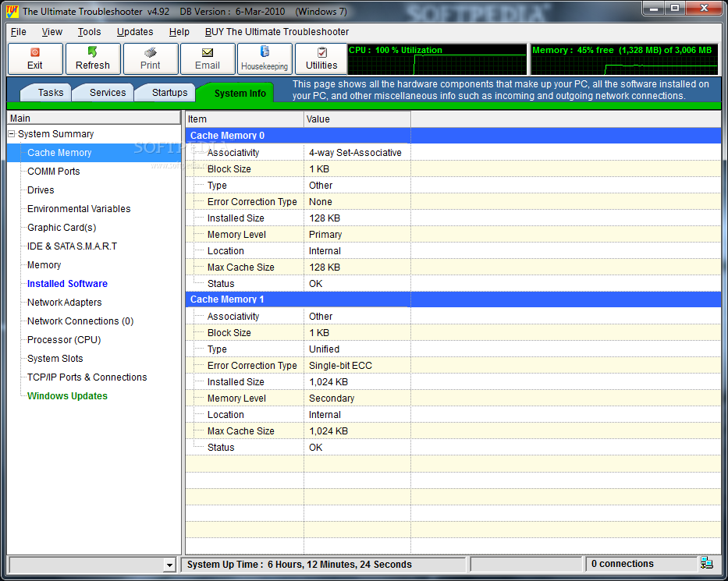This screenshot has height=581, width=728.
Task: Minimize the Ultimate Troubleshooter window
Action: (654, 9)
